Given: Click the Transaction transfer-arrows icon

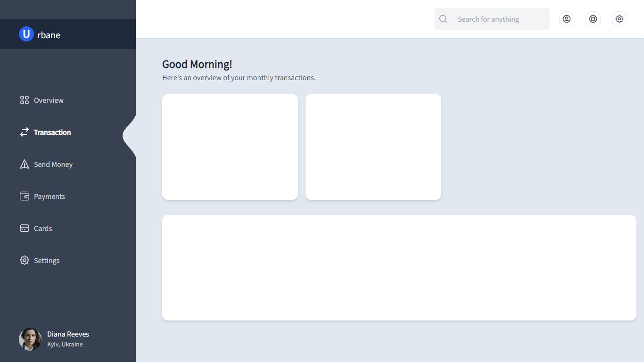Looking at the screenshot, I should [24, 132].
